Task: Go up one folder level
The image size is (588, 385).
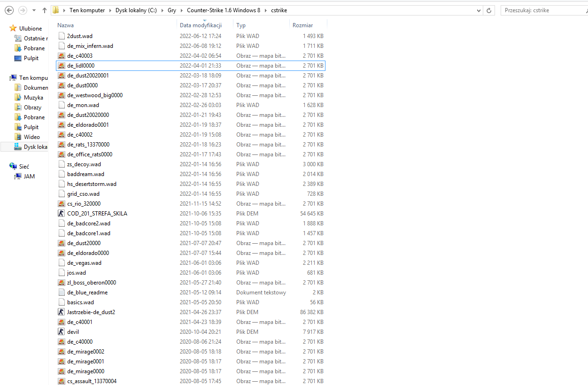Action: pos(44,10)
